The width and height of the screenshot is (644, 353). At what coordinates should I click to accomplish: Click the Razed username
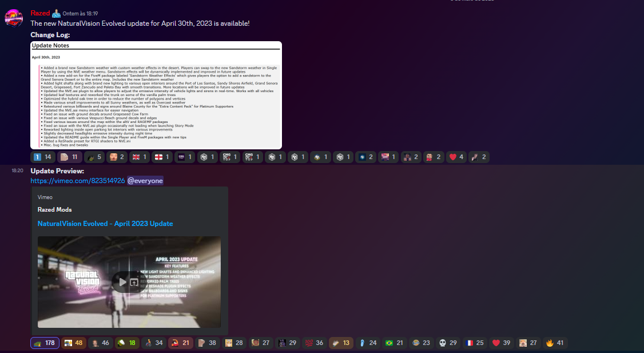pyautogui.click(x=40, y=13)
